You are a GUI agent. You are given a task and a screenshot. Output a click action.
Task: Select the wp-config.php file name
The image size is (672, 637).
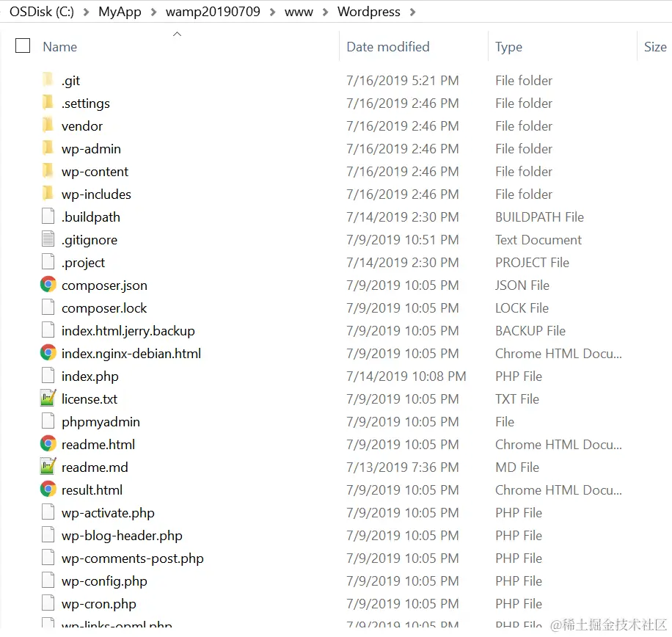click(105, 581)
